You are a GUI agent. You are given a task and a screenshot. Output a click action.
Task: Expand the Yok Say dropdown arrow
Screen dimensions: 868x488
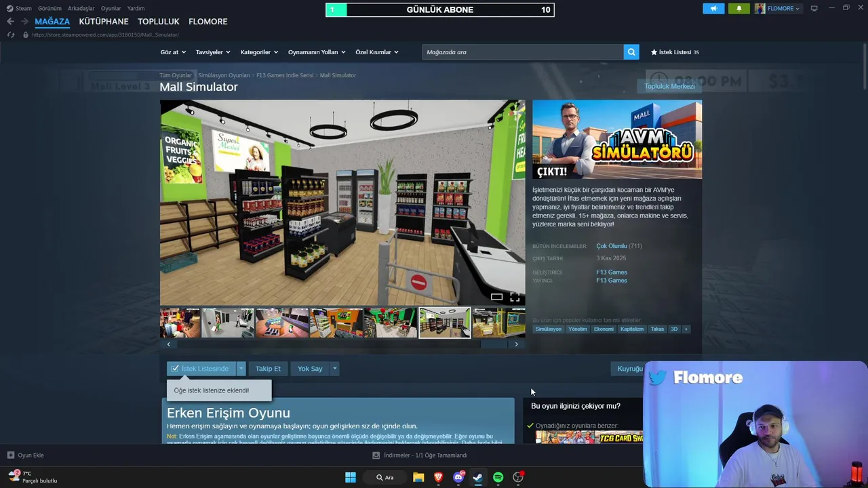(334, 369)
